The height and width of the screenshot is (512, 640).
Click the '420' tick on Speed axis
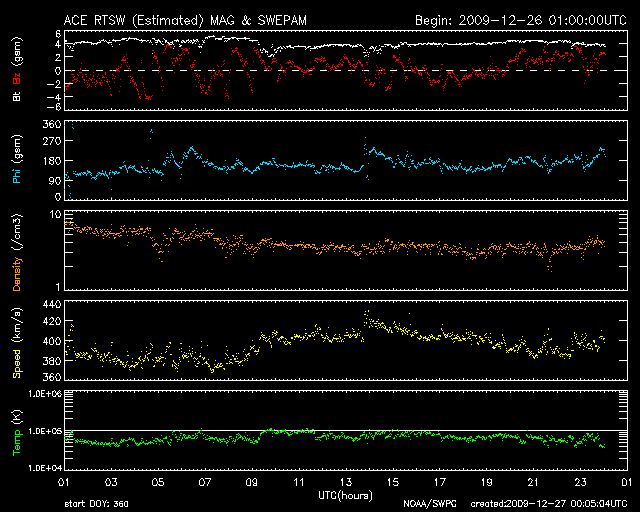pyautogui.click(x=52, y=321)
